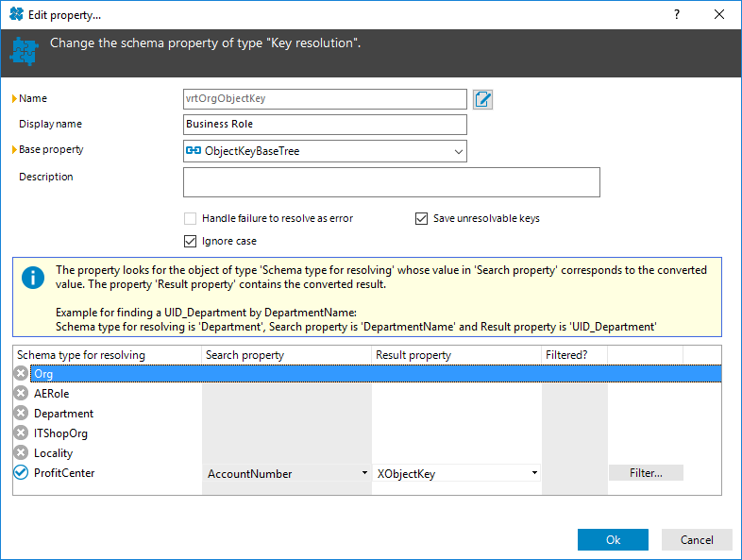Expand the AccountNumber search property dropdown
Viewport: 742px width, 560px height.
287,473
